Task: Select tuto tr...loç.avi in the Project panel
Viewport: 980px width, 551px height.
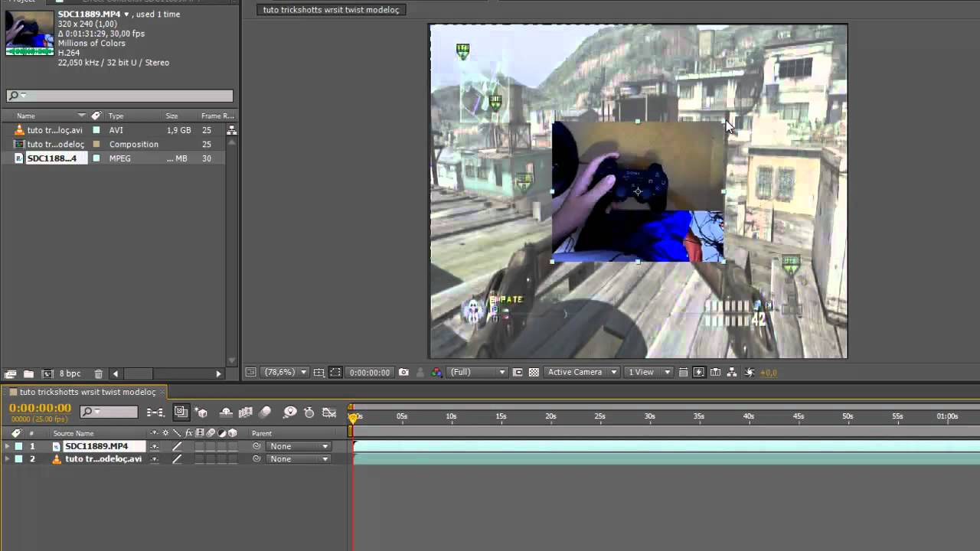Action: [55, 130]
